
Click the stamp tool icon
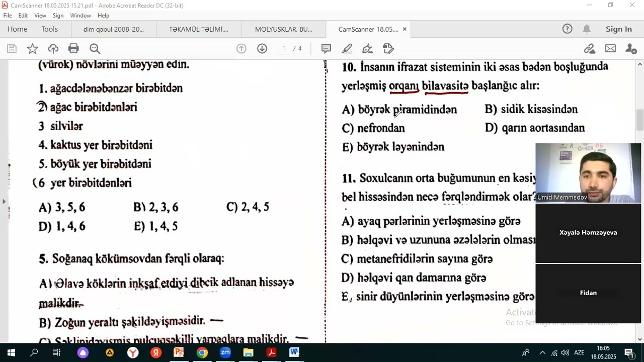[x=388, y=49]
